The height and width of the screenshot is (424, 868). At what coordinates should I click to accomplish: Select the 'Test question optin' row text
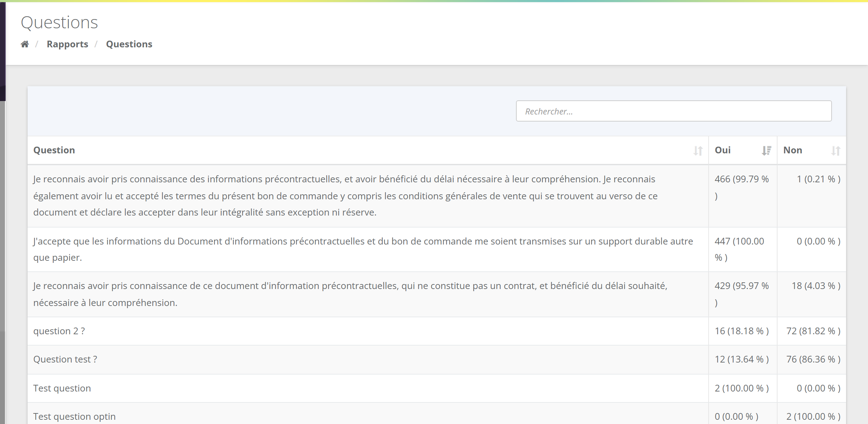click(x=75, y=417)
